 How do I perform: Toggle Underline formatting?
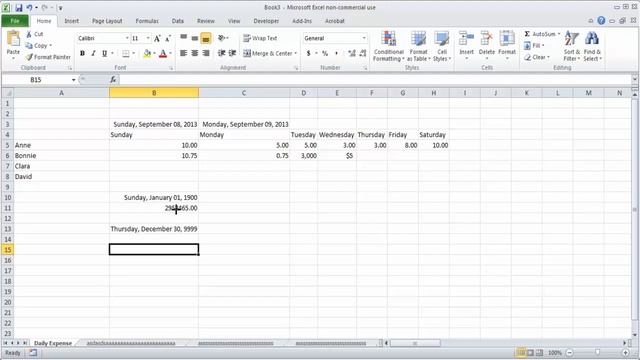point(104,53)
